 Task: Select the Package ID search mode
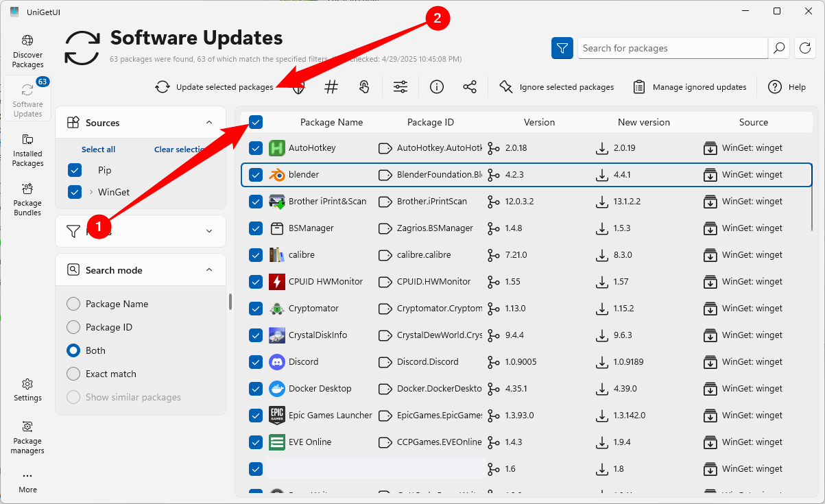click(x=73, y=327)
